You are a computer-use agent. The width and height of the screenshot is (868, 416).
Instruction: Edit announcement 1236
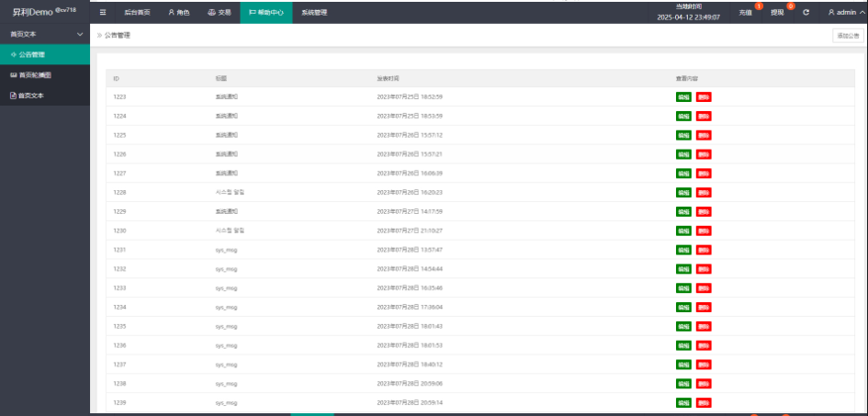pyautogui.click(x=683, y=345)
